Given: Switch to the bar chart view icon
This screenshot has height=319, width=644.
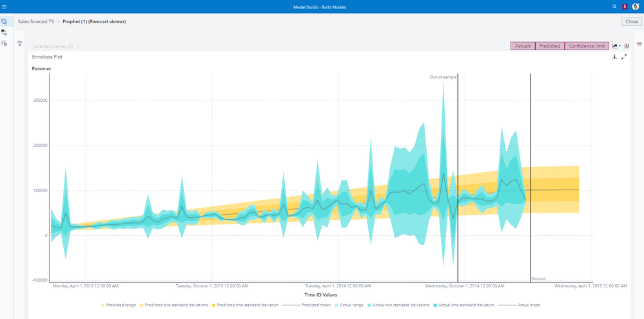Looking at the screenshot, I should coord(627,46).
